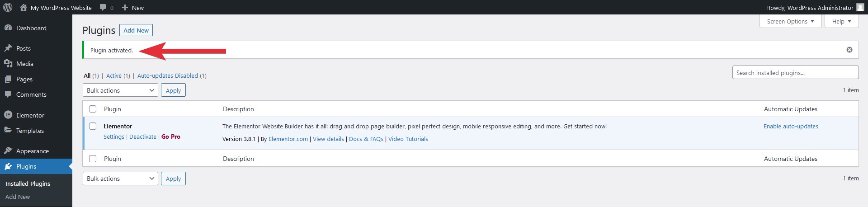Select Installed Plugins submenu item
The height and width of the screenshot is (207, 868).
point(28,183)
